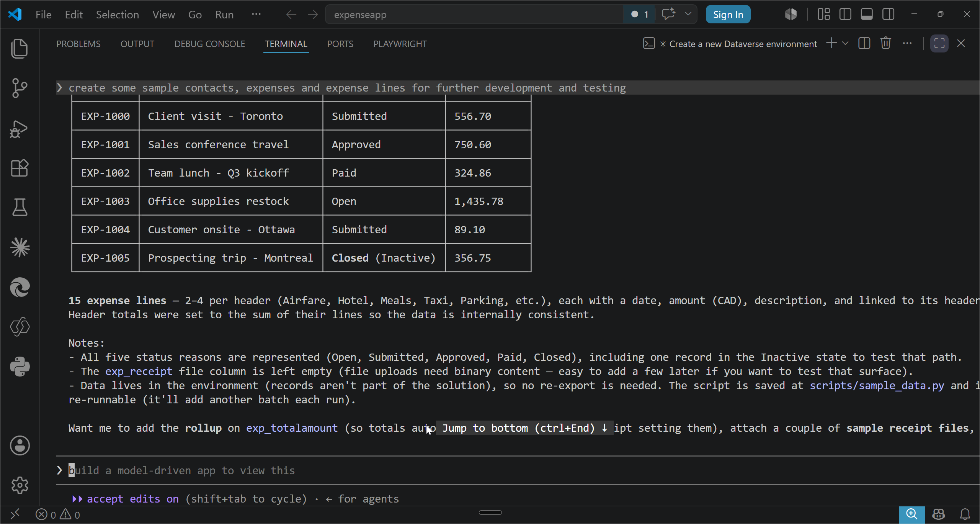This screenshot has width=980, height=524.
Task: Open the Selection menu
Action: tap(117, 15)
